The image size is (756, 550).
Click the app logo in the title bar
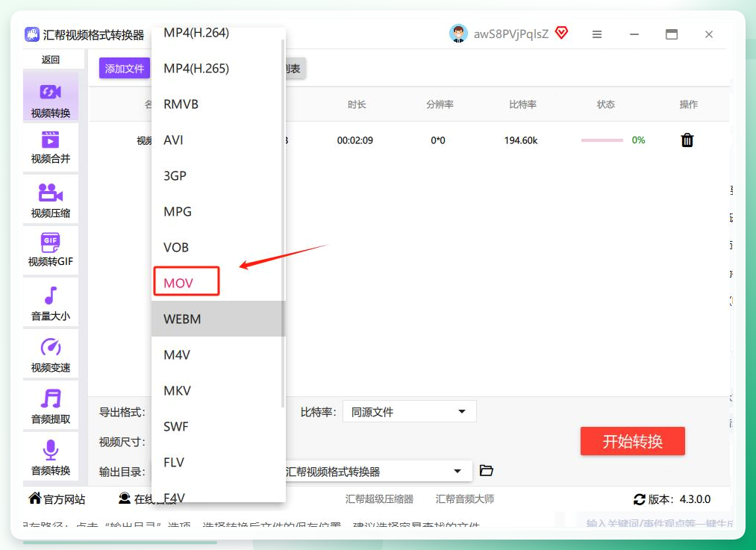[x=32, y=35]
